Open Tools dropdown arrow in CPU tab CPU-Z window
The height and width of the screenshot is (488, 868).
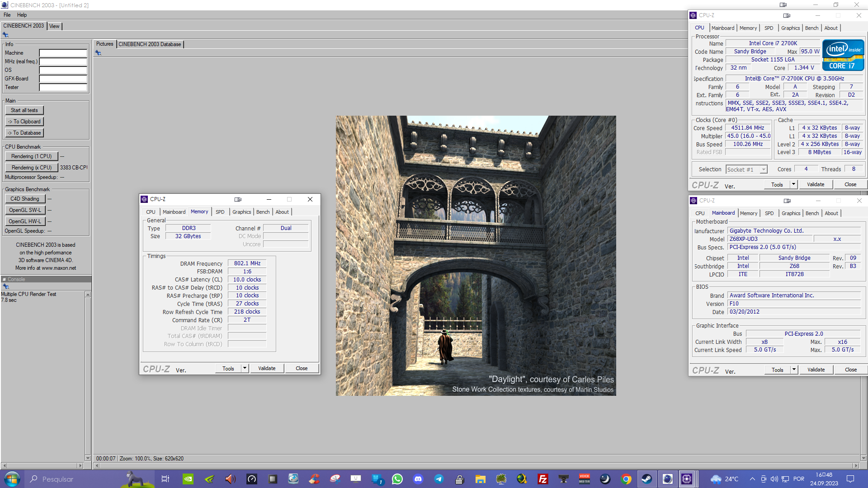click(x=793, y=184)
